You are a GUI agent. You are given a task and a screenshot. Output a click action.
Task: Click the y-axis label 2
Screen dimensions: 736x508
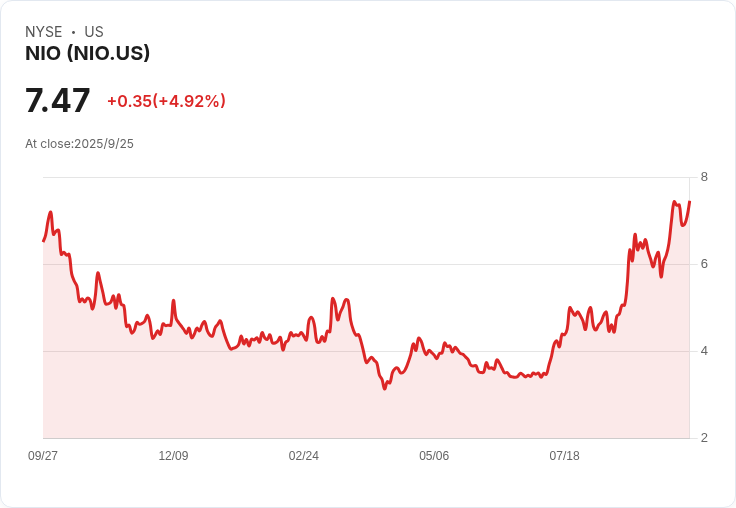tap(704, 438)
